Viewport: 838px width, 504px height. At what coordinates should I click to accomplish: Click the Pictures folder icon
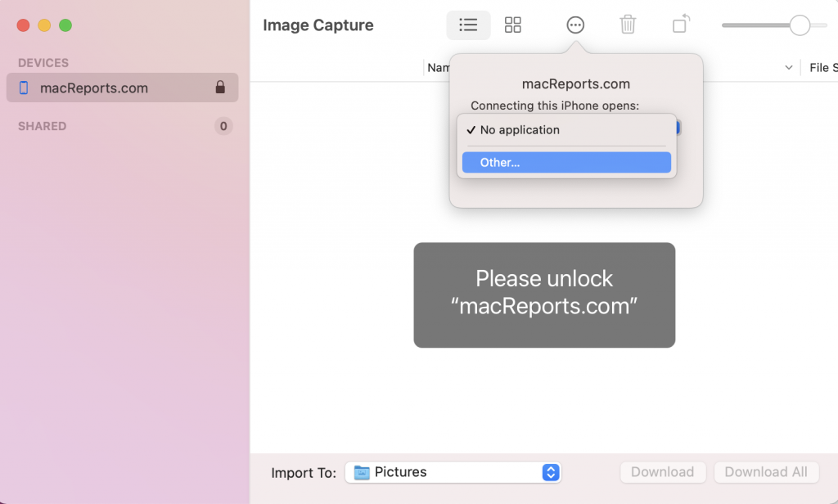tap(362, 472)
